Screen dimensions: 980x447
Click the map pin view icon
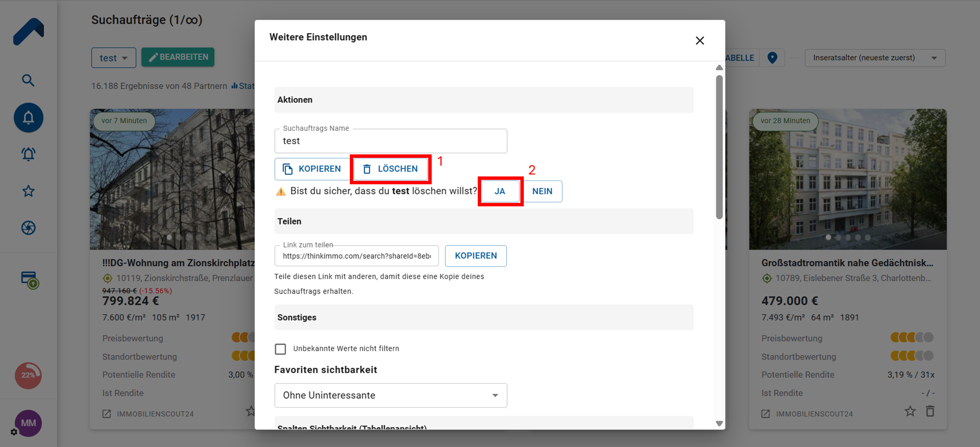pyautogui.click(x=772, y=58)
